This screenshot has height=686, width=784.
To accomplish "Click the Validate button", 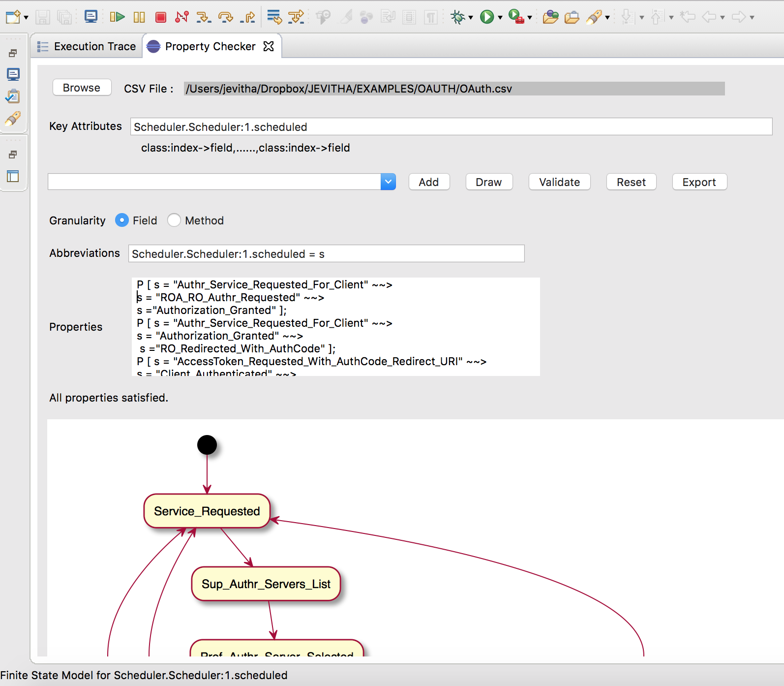I will click(x=559, y=182).
